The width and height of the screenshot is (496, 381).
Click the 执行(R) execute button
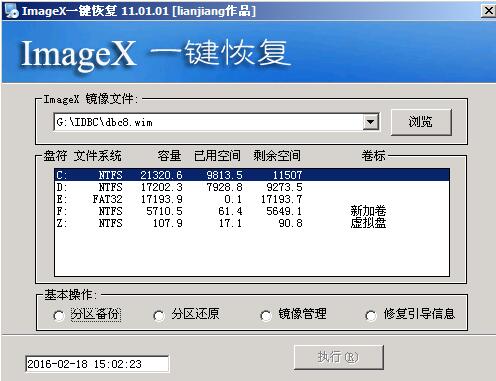[339, 357]
